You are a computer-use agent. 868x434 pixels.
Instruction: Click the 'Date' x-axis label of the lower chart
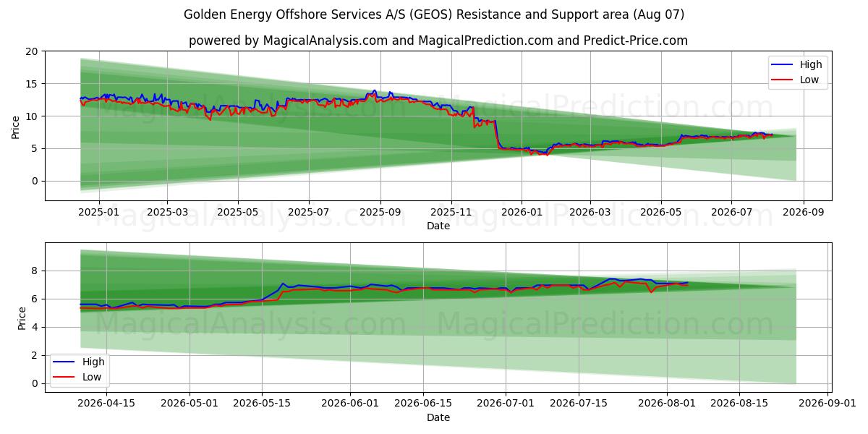[x=438, y=417]
